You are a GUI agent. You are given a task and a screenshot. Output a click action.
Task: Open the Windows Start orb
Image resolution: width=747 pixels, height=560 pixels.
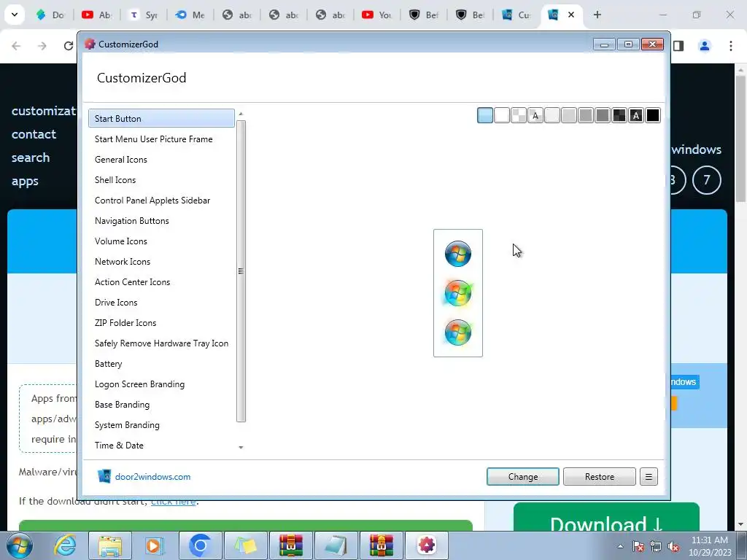(x=20, y=545)
